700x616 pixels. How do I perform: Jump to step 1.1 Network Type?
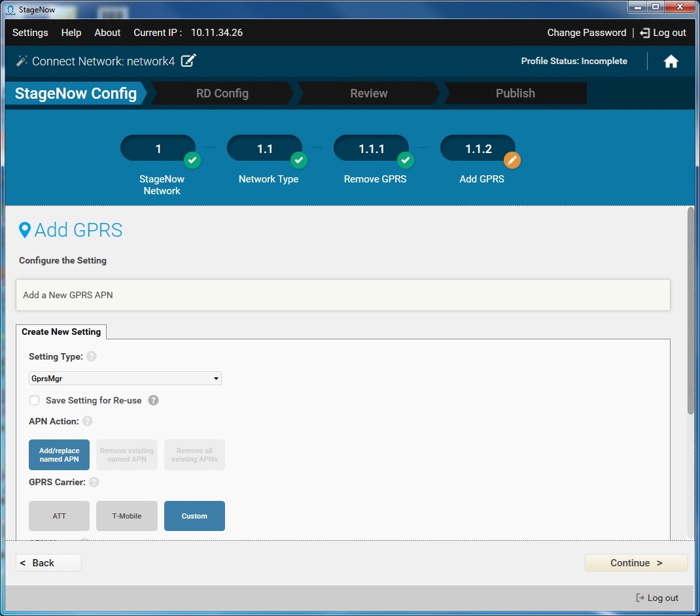tap(264, 148)
